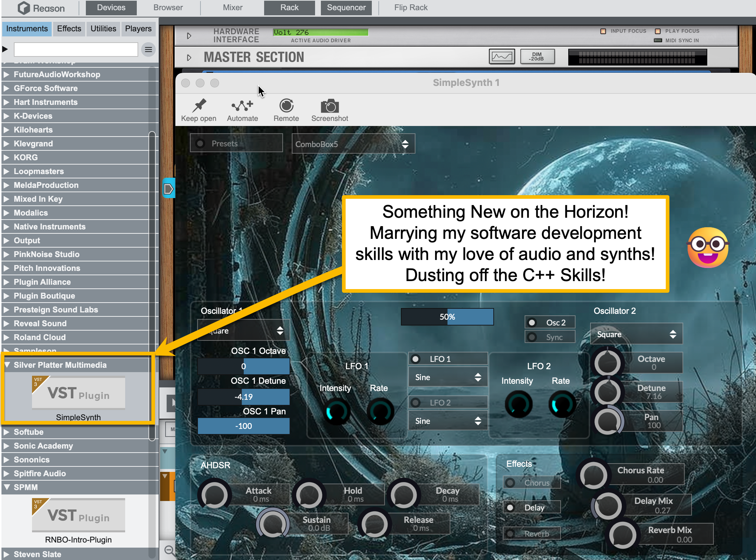
Task: Switch to the Effects tab
Action: [x=69, y=28]
